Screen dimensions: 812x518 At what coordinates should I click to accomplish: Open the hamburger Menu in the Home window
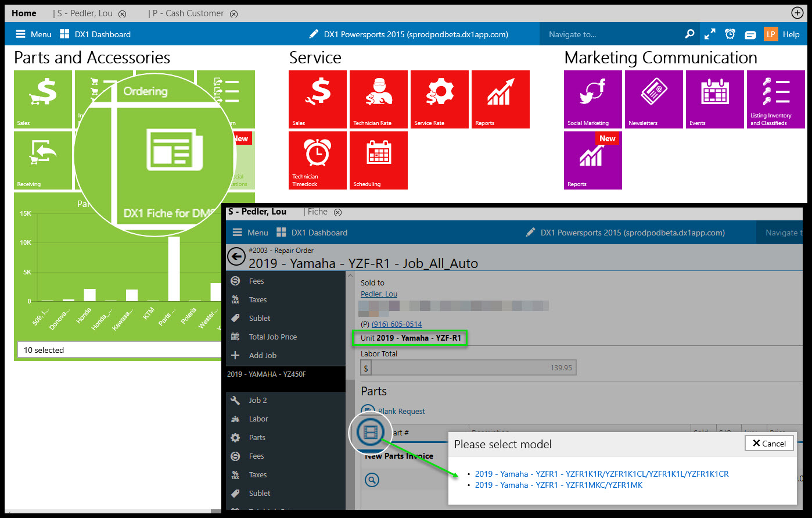(x=33, y=34)
